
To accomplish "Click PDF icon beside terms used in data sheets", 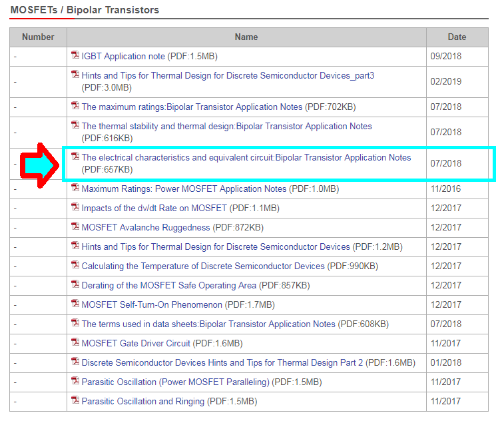I will coord(75,322).
